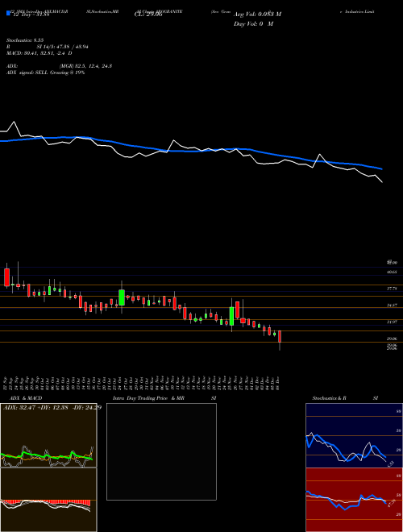
Task: Click 'ADX signal: SELL Growing @ 19%' text
Action: (45, 73)
